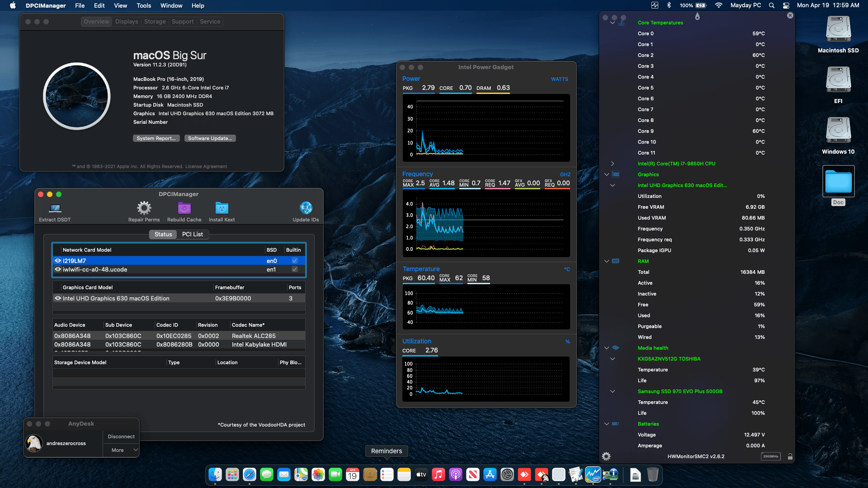Open Launchpad in the Dock
868x488 pixels.
(x=232, y=474)
